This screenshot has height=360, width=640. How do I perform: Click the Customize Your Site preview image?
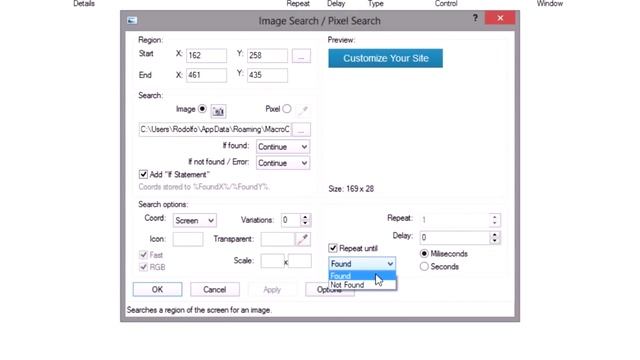(385, 58)
